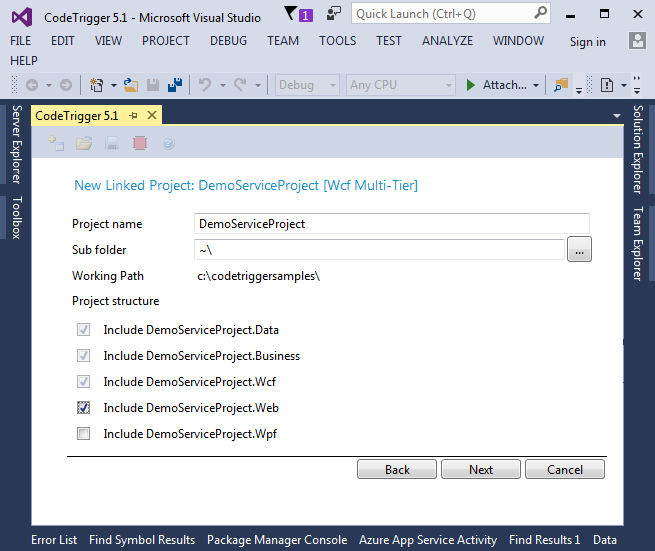Screen dimensions: 655x551
Task: Toggle Include DemoServiceProject.Data checkbox
Action: click(x=84, y=330)
